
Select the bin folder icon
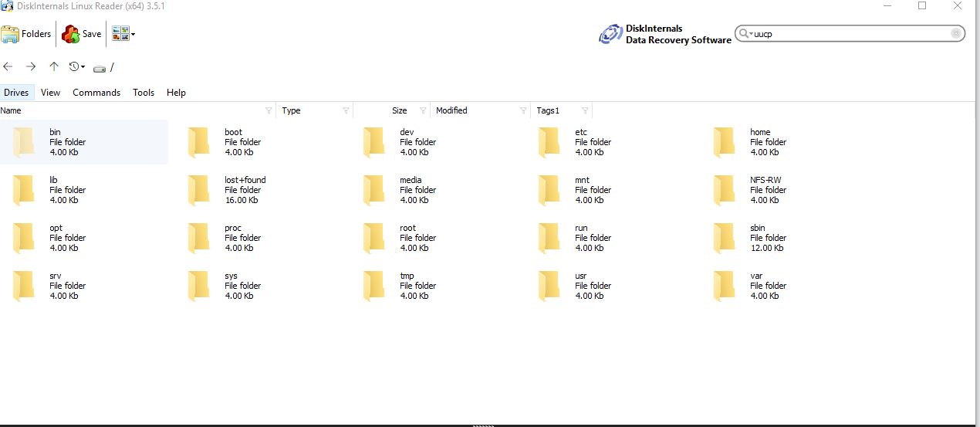coord(23,142)
